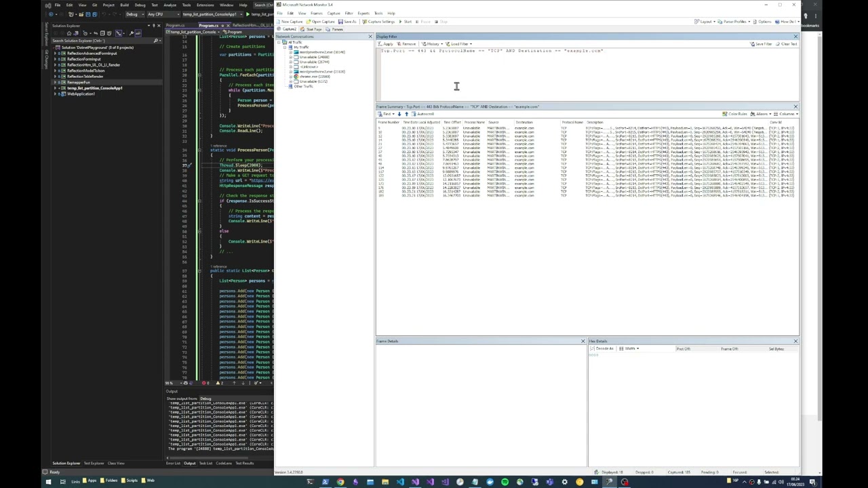Toggle Preview Selected Items in Solution Explorer

pyautogui.click(x=138, y=33)
